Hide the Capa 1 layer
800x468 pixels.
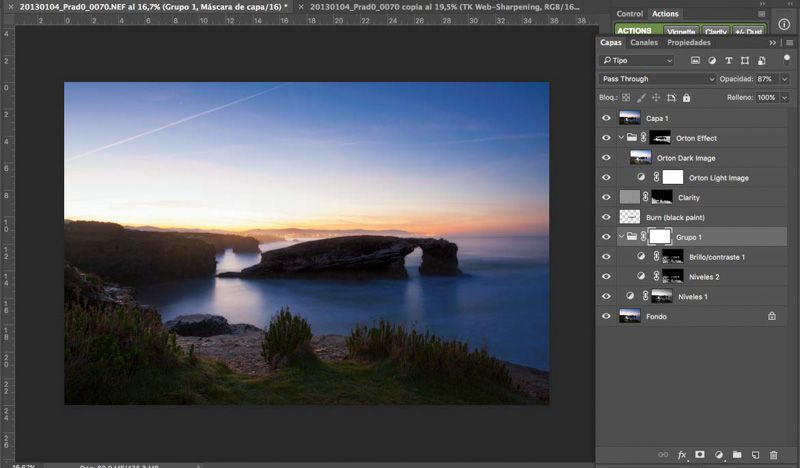(606, 118)
